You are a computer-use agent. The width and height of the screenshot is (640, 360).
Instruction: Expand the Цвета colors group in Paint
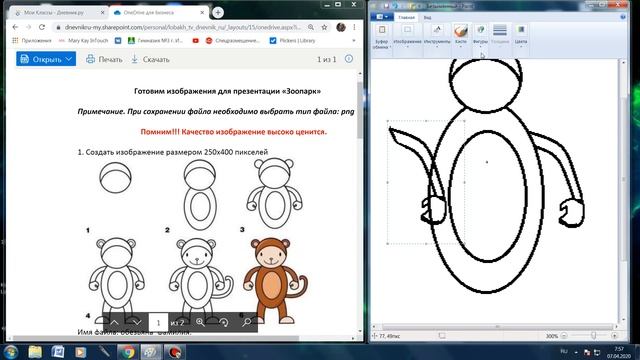click(x=521, y=37)
